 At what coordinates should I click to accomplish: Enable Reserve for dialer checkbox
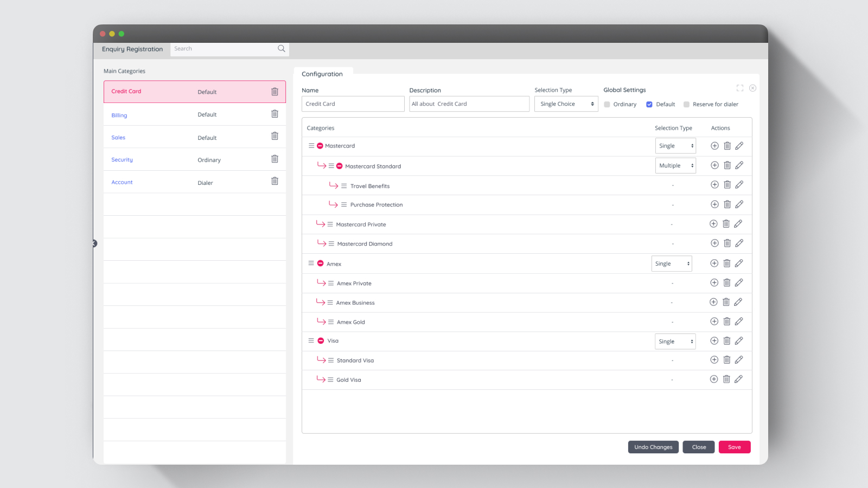pos(686,105)
